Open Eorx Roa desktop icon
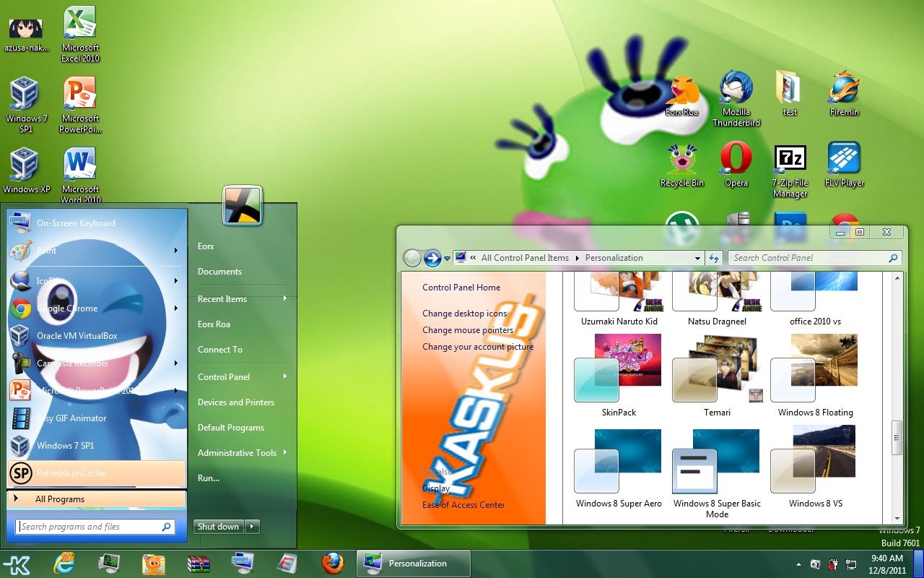This screenshot has width=924, height=578. [x=681, y=94]
